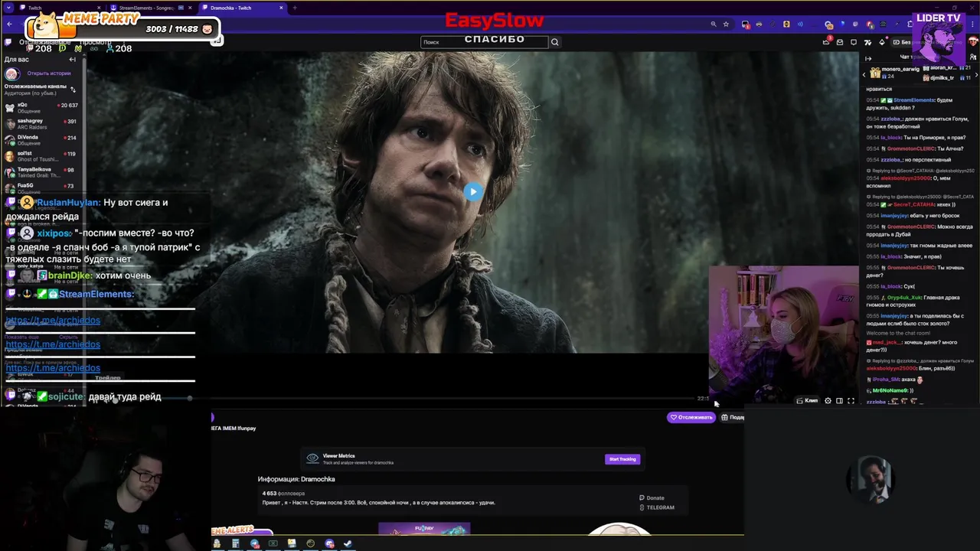Image resolution: width=980 pixels, height=551 pixels.
Task: Click the Twitch home logo icon
Action: tap(8, 42)
